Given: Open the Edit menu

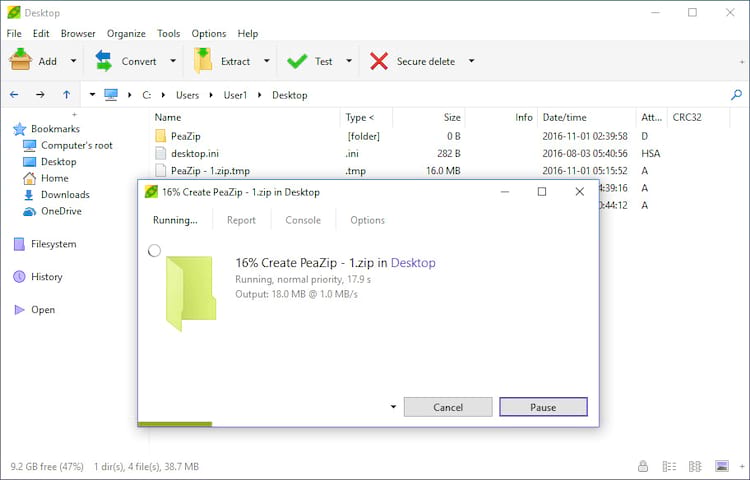Looking at the screenshot, I should coord(41,33).
